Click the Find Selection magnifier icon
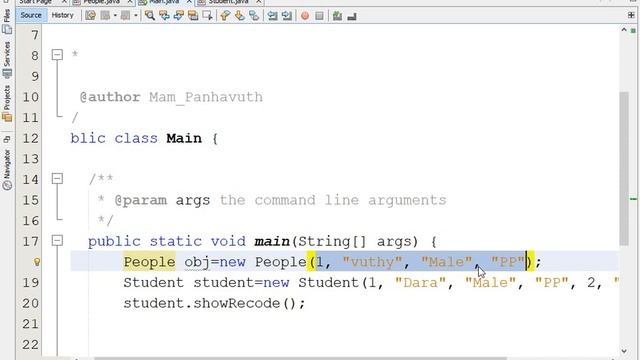The width and height of the screenshot is (640, 360). [150, 16]
